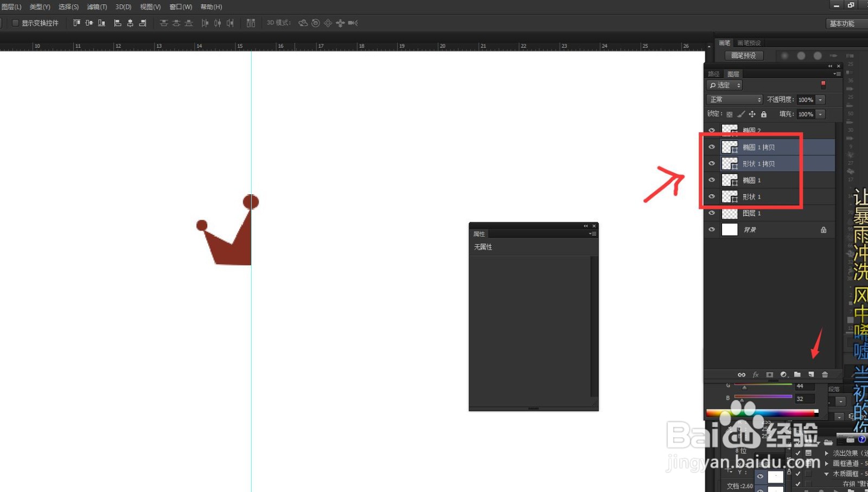
Task: Hide the 图层 1 layer eye
Action: [712, 213]
